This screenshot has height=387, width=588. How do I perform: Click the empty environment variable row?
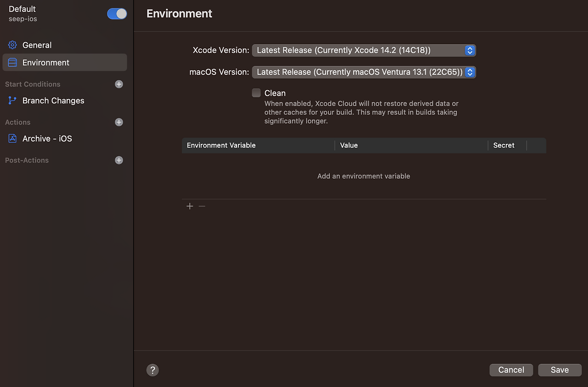(364, 176)
